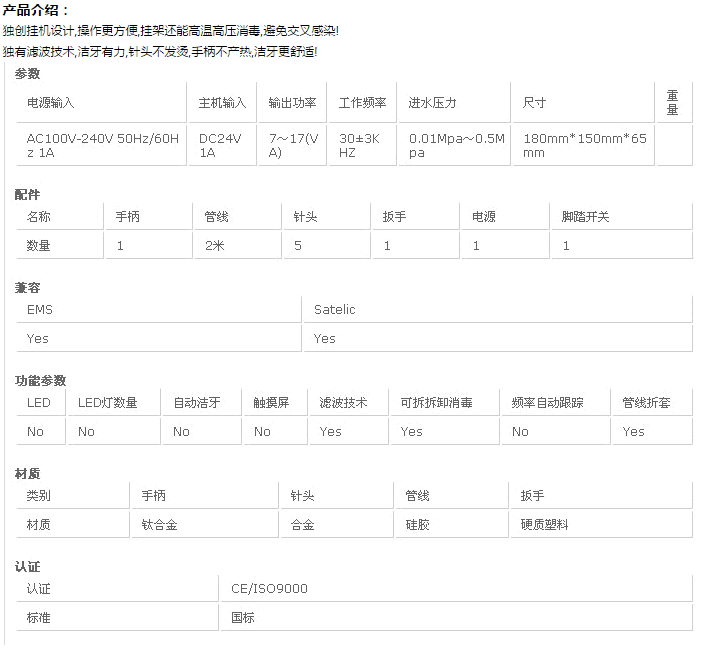The height and width of the screenshot is (661, 713).
Task: Click the bold 材质 section heading
Action: click(27, 474)
